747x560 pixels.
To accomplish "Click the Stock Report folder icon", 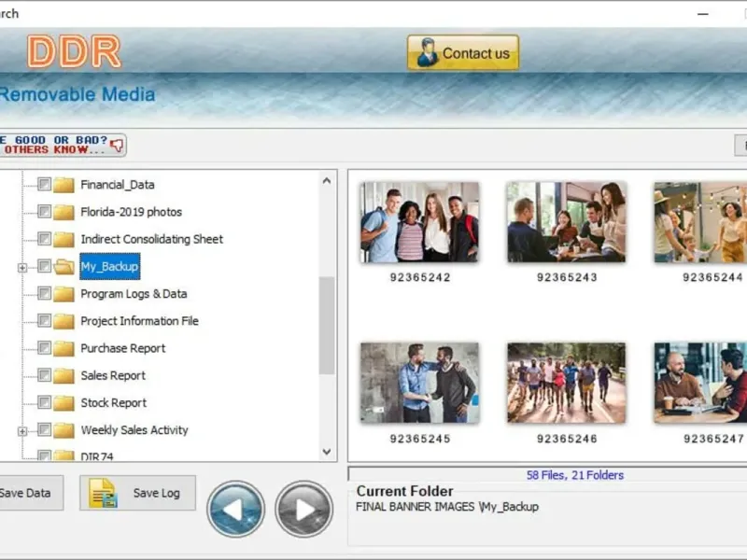I will 63,402.
